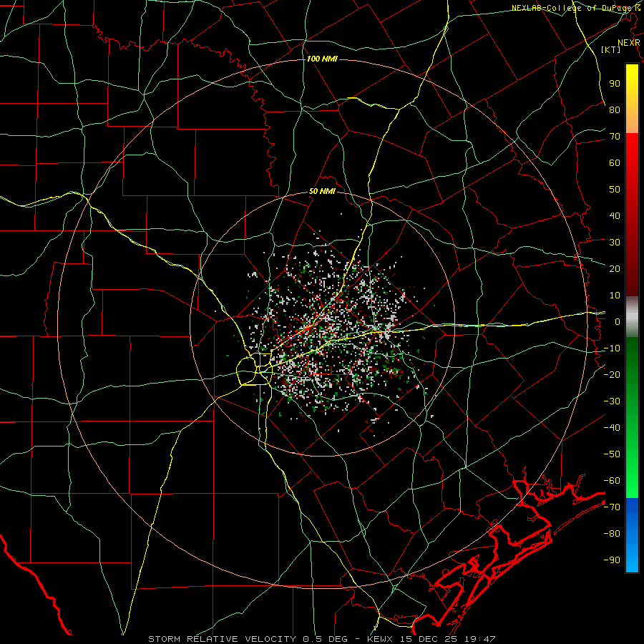Click the 10 value on the velocity scale

pyautogui.click(x=615, y=296)
